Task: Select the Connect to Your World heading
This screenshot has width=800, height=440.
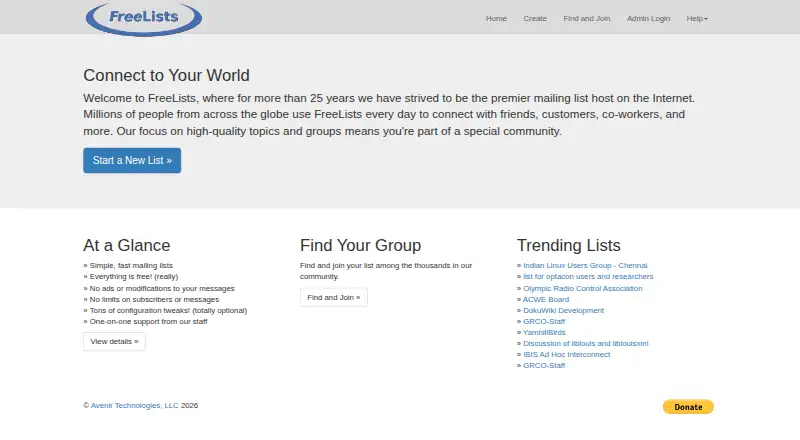Action: pyautogui.click(x=166, y=76)
